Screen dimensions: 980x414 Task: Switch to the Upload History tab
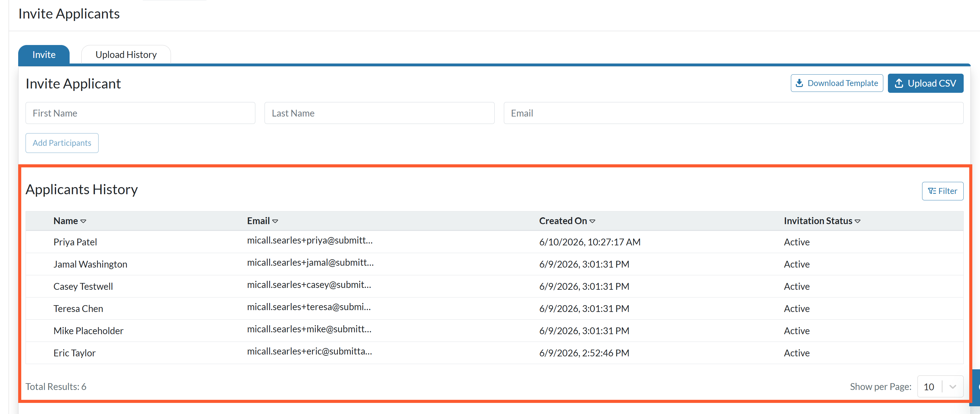(x=126, y=55)
